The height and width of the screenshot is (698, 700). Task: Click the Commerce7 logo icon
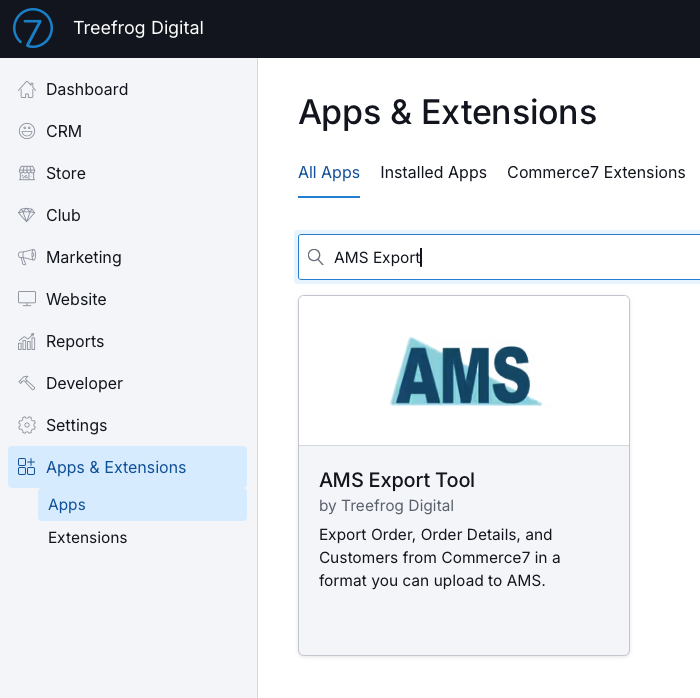click(33, 28)
